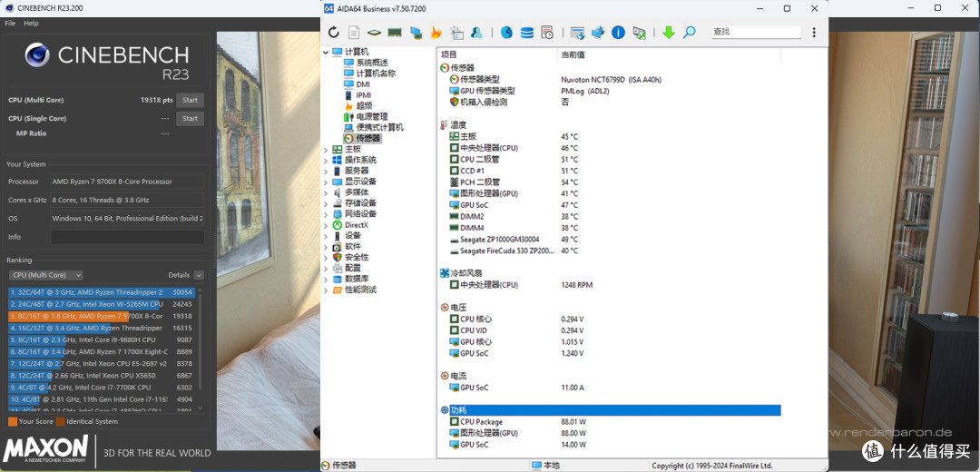
Task: Click the monitor with network card icon
Action: (x=416, y=33)
